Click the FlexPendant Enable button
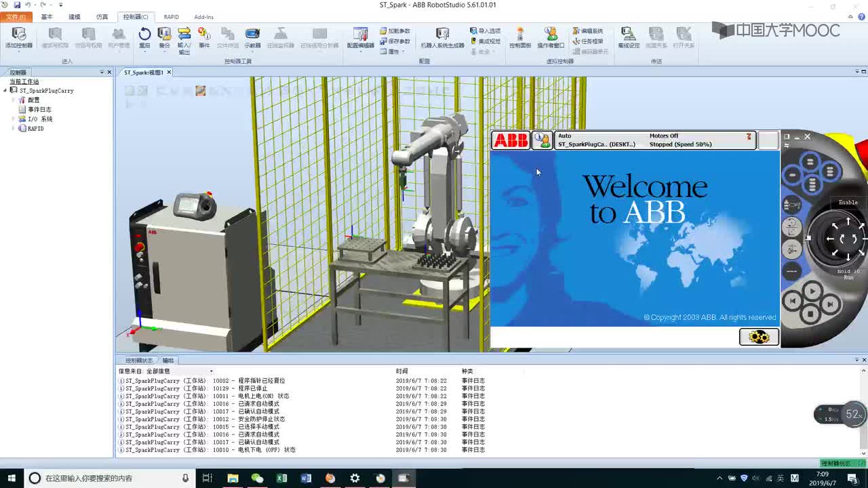 click(848, 202)
